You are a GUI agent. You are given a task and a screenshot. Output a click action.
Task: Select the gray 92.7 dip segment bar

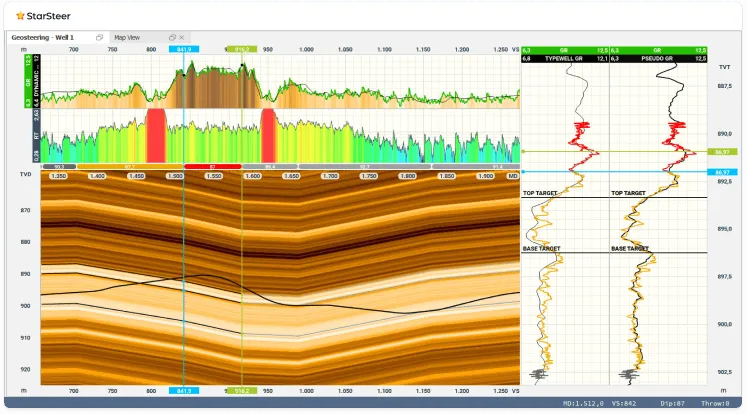click(x=365, y=167)
